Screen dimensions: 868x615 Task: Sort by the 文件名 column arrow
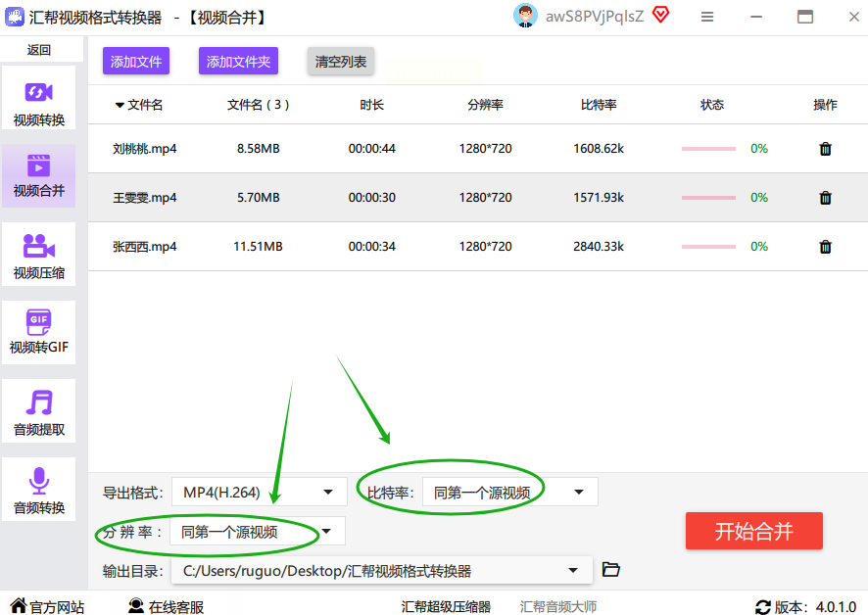click(x=120, y=105)
